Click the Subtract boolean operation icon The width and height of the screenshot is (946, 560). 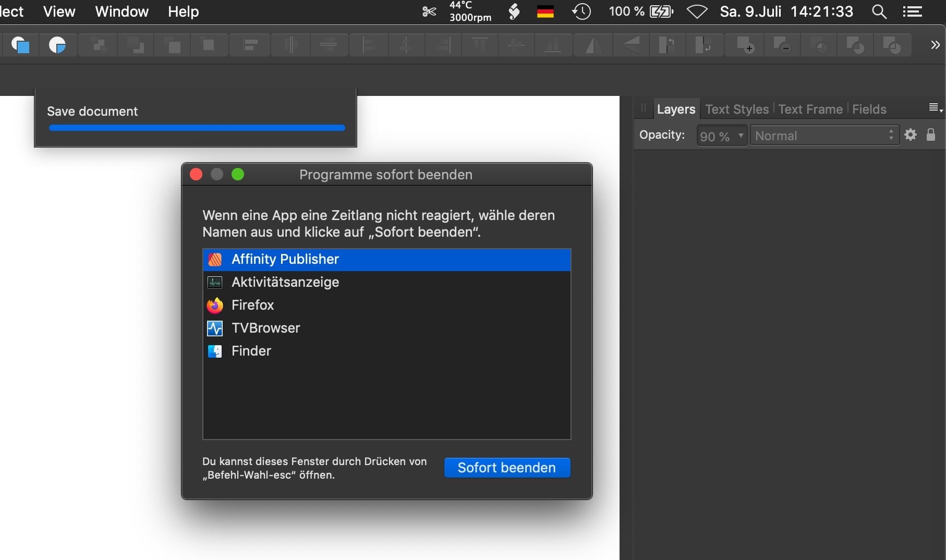[x=782, y=45]
